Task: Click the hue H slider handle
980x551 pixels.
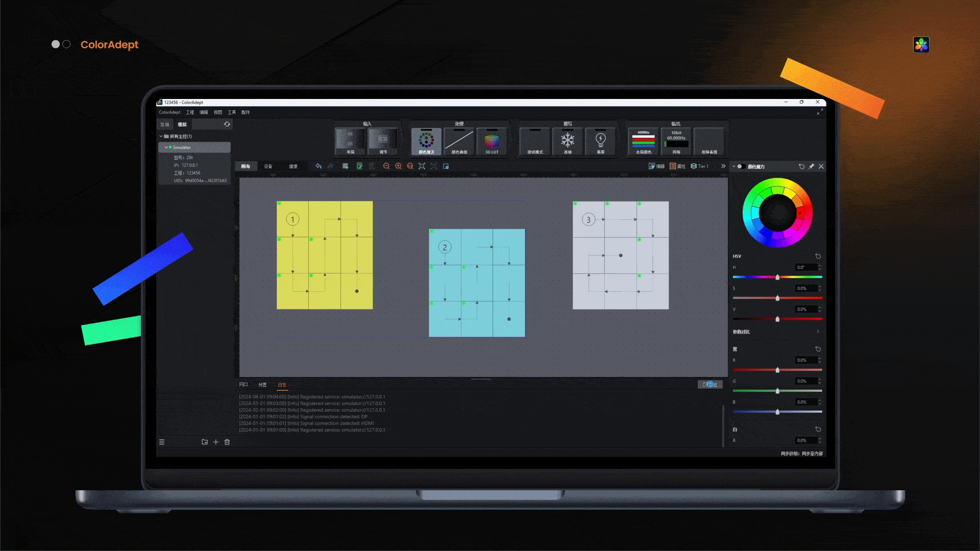Action: click(x=777, y=277)
